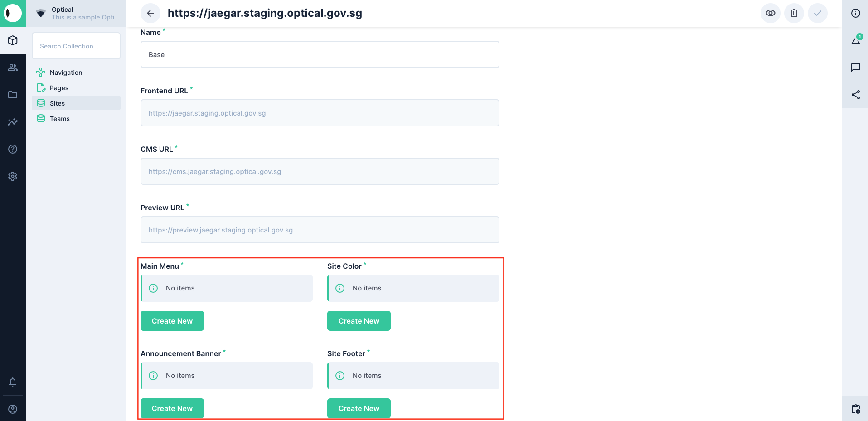Open the settings gear in left rail
The image size is (868, 421).
coord(13,176)
